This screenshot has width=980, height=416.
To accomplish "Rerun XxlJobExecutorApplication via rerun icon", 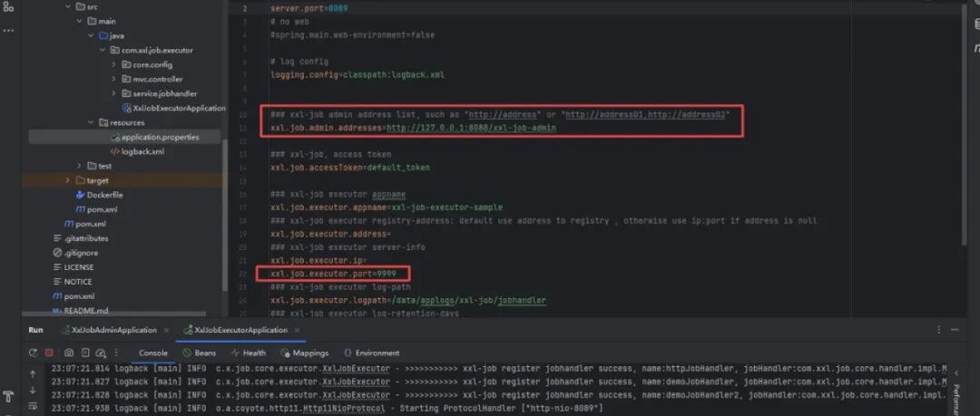I will (x=33, y=353).
